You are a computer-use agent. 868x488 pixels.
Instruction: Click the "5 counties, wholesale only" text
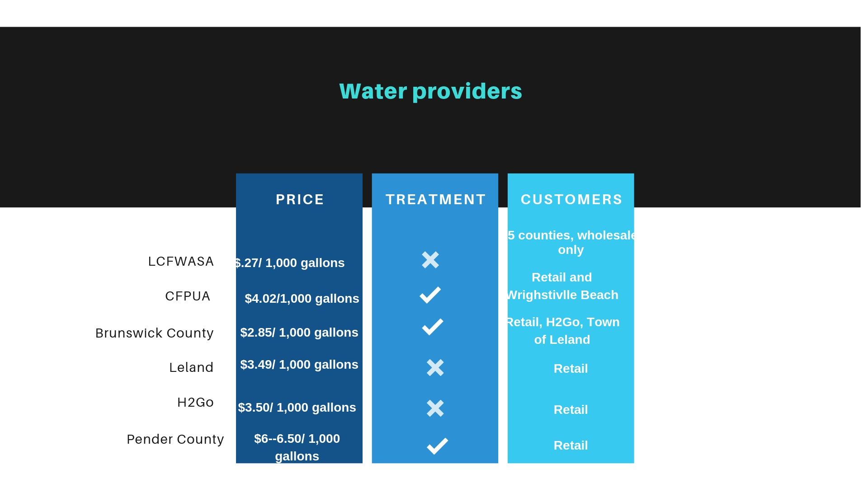point(571,242)
